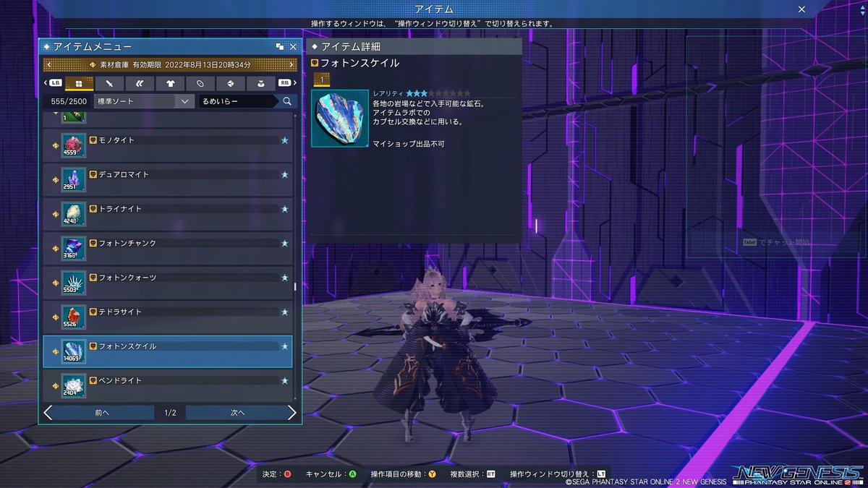Click the るめいらー search field
Viewport: 868px width, 488px height.
point(238,102)
